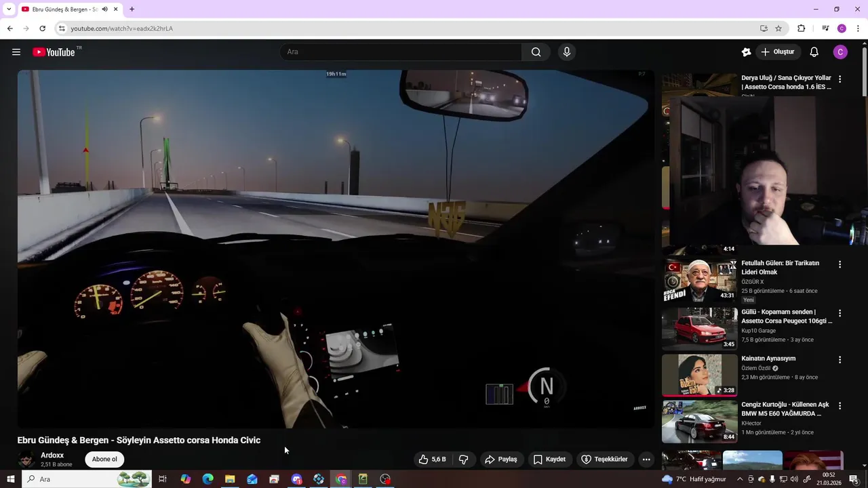Viewport: 868px width, 488px height.
Task: Open "Cengiz Kurtoğlu - Küllenen Aşk" title
Action: (x=785, y=409)
